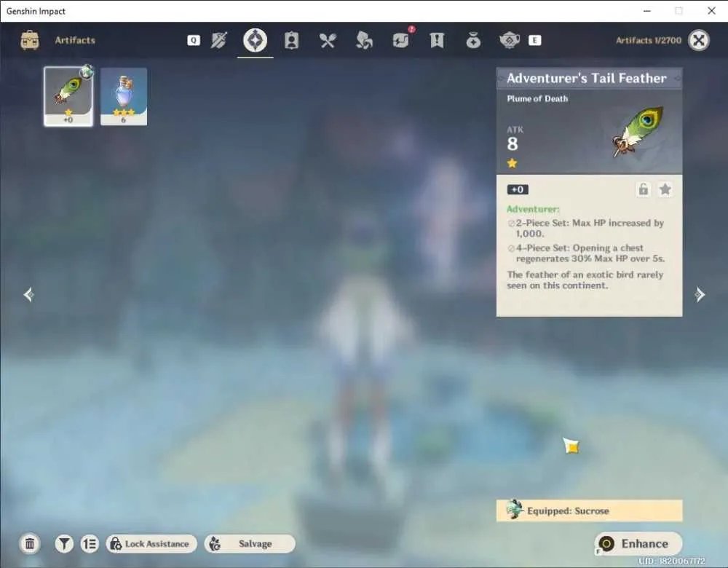Click the Plume of Death label

tap(537, 98)
